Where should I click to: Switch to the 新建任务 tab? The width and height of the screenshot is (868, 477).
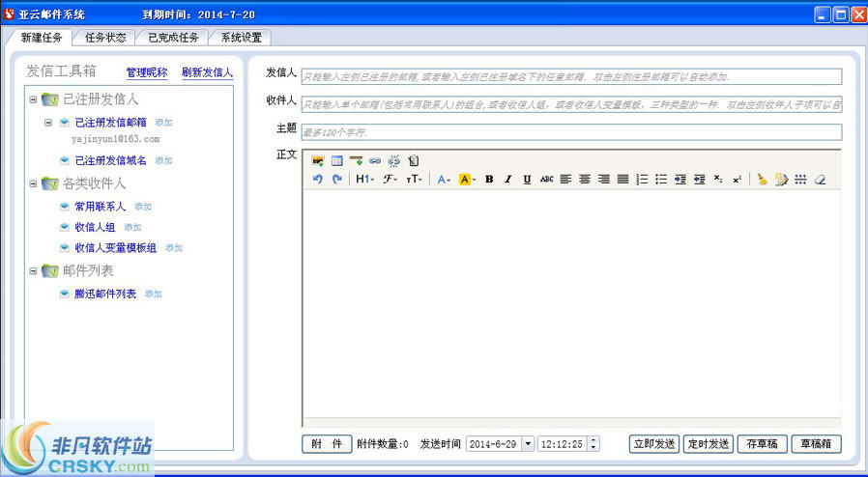point(42,38)
